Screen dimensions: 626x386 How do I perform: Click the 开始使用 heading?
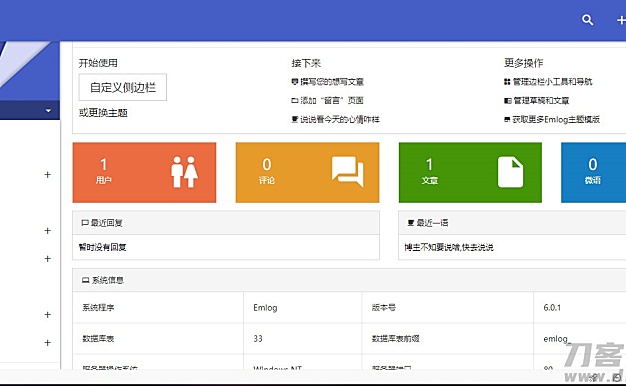coord(98,63)
